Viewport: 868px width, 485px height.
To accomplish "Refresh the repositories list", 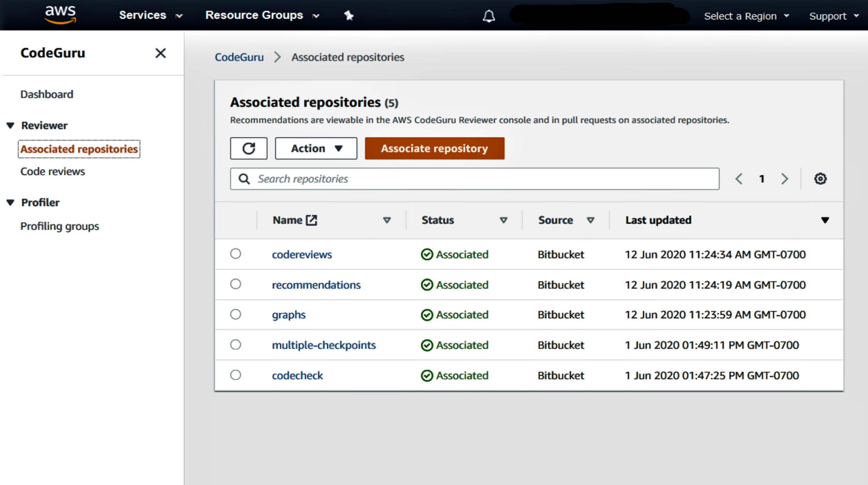I will tap(249, 148).
